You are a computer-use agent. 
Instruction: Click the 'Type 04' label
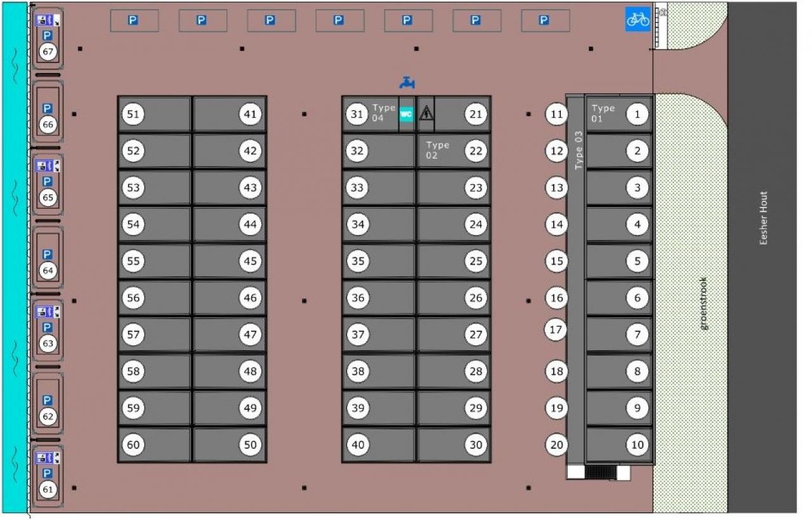click(384, 113)
